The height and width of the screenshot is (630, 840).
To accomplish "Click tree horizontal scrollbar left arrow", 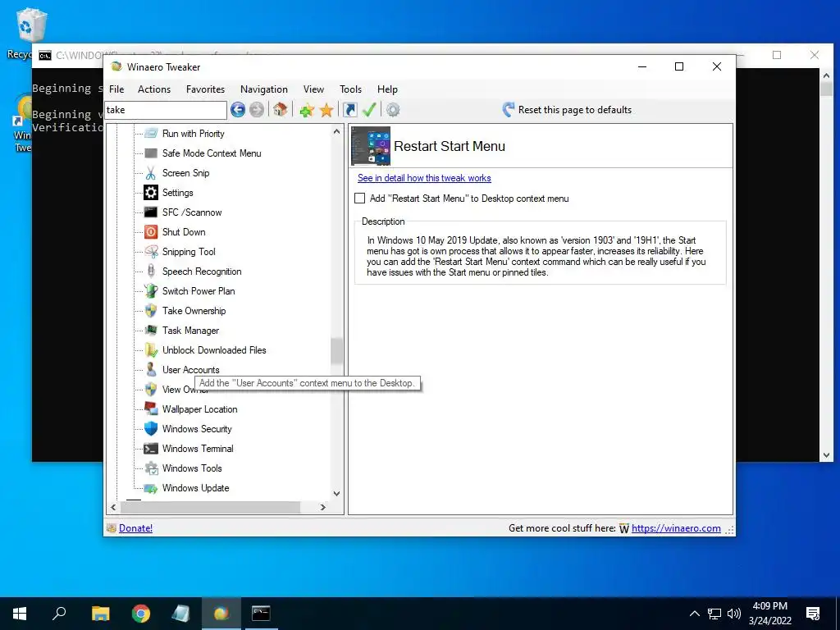I will pyautogui.click(x=113, y=507).
